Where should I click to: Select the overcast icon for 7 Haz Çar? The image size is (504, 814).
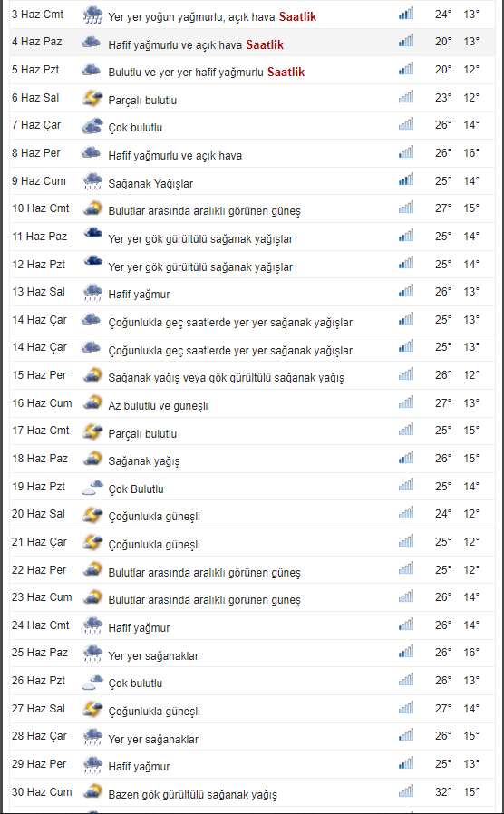pos(92,126)
